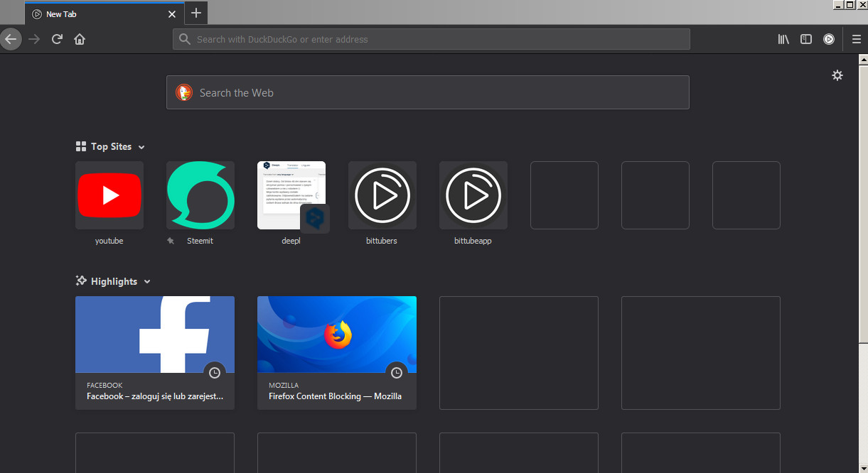
Task: Open the deepl top site tile
Action: click(291, 195)
